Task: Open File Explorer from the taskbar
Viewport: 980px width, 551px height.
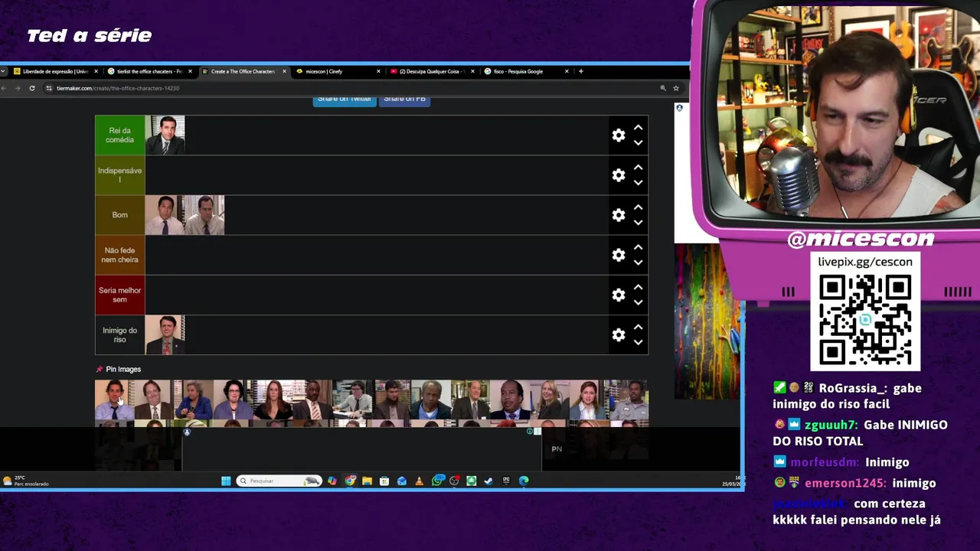Action: tap(367, 481)
